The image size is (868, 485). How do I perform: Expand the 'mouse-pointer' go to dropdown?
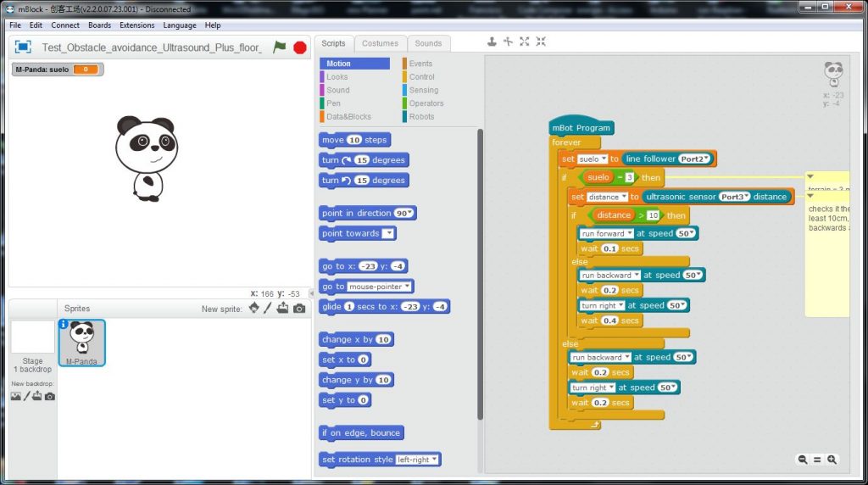(380, 287)
